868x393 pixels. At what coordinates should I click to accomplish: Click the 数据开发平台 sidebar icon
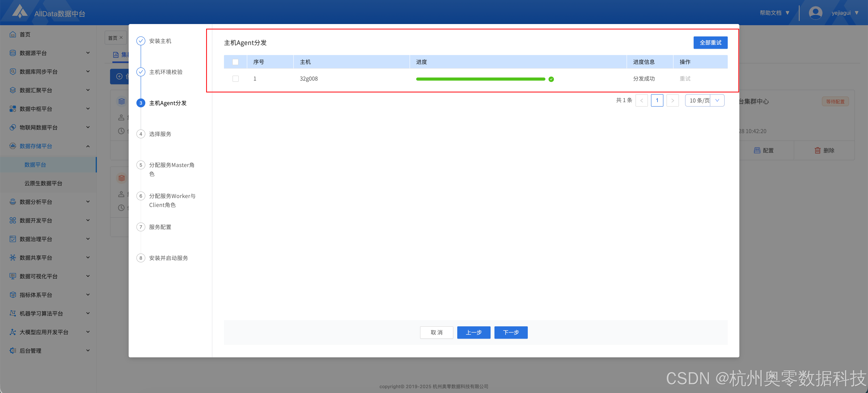13,220
